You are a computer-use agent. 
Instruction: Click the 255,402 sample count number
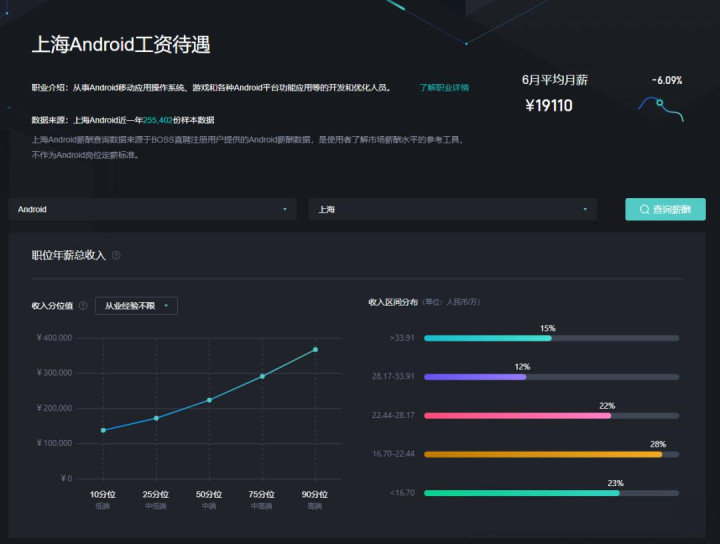[x=158, y=120]
